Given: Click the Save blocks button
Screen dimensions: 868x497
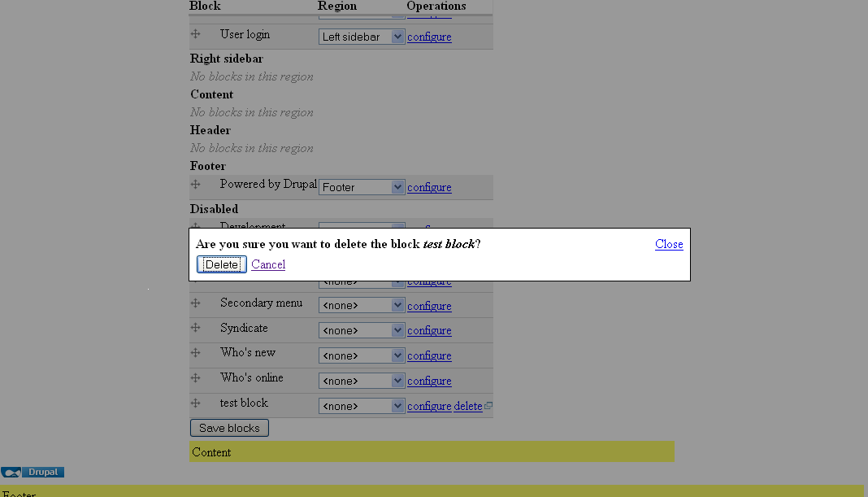Looking at the screenshot, I should click(229, 428).
